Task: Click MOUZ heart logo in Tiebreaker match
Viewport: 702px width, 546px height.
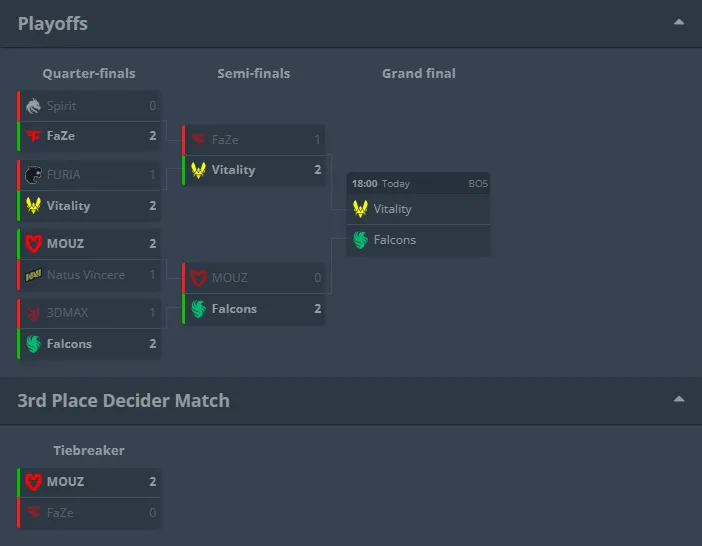Action: pyautogui.click(x=33, y=482)
